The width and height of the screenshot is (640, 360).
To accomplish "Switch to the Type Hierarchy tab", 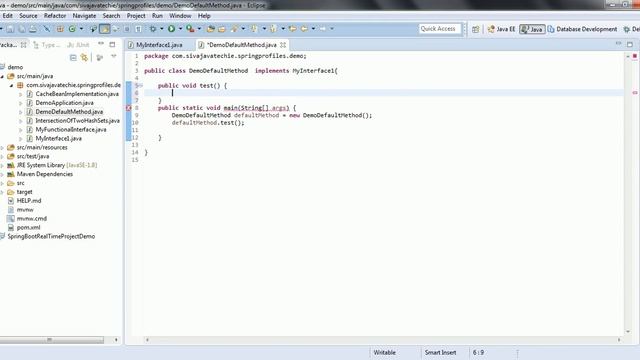I will tap(47, 45).
